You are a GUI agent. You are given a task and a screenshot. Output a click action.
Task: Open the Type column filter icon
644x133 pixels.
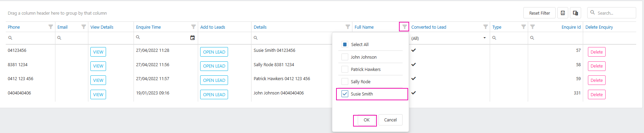tap(524, 27)
